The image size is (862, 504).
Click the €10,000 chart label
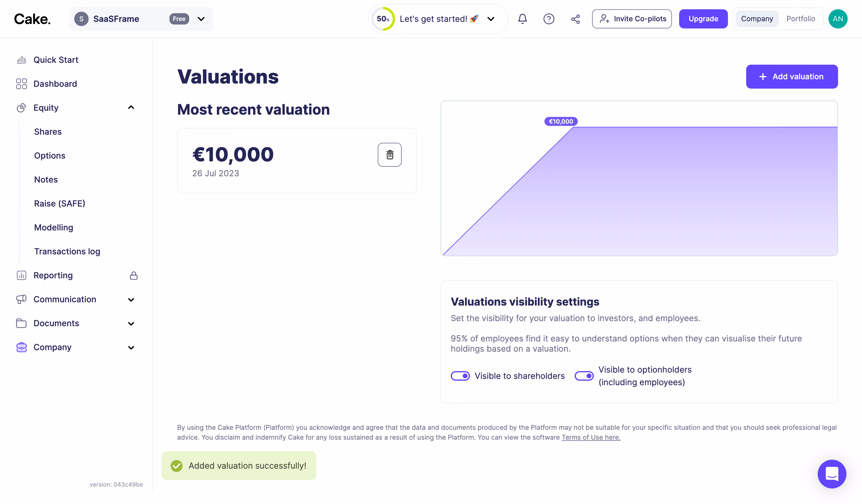[561, 122]
